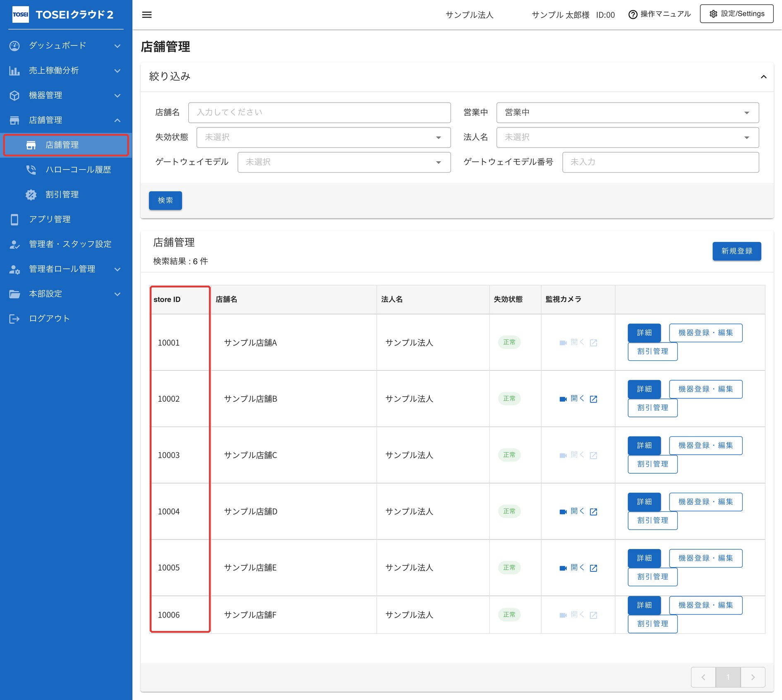Click external-link icon for サンプル店舗B camera
The width and height of the screenshot is (782, 700).
593,399
